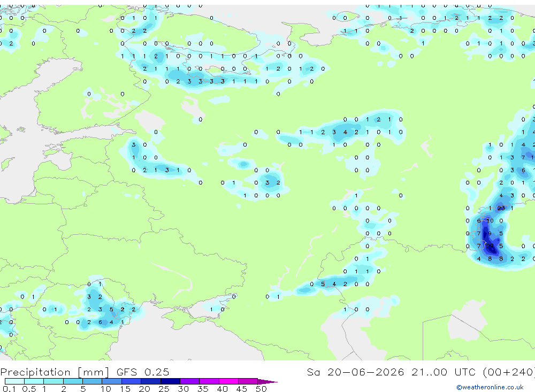Click the '35' label under the legend
The width and height of the screenshot is (535, 392).
point(203,389)
